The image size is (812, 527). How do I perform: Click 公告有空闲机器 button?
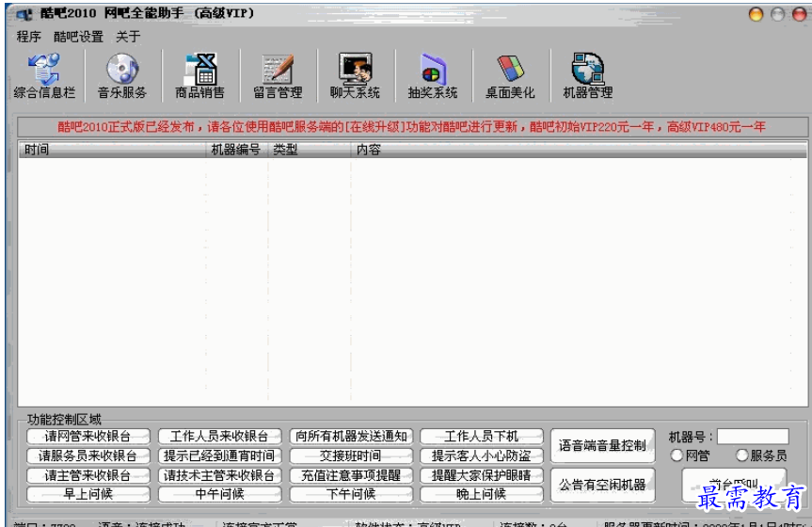point(603,485)
